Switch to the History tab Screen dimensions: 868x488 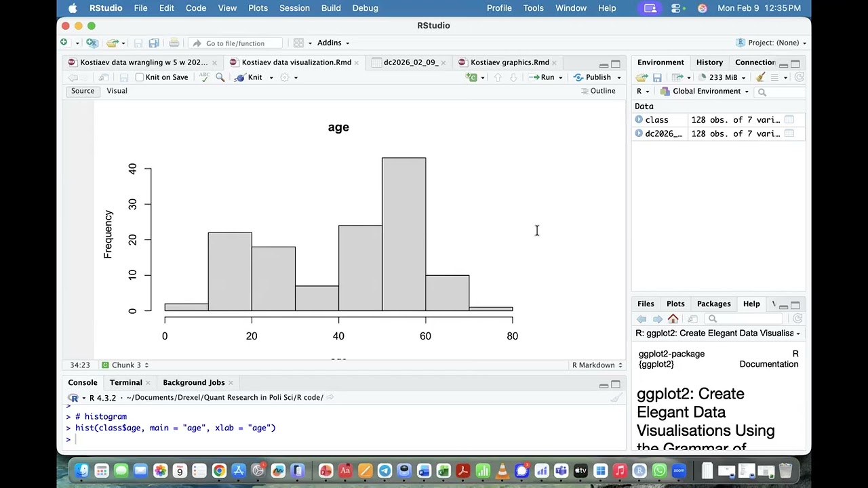(x=709, y=62)
